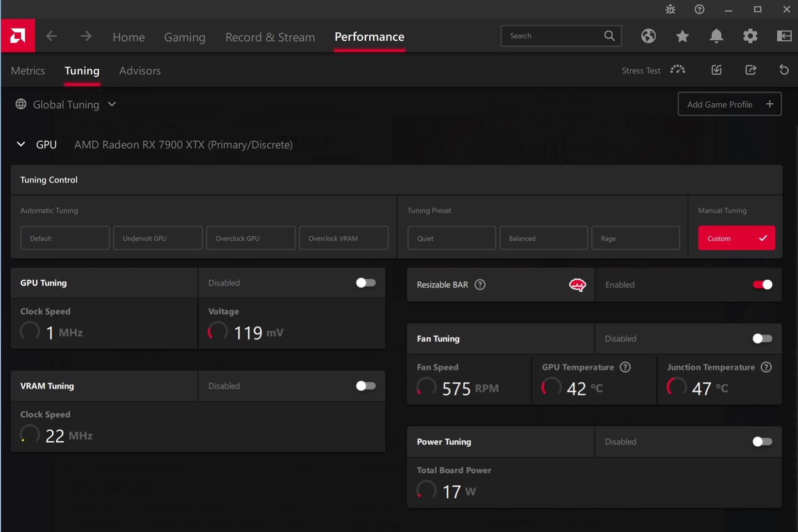
Task: Click the Add Game Profile button
Action: pyautogui.click(x=730, y=104)
